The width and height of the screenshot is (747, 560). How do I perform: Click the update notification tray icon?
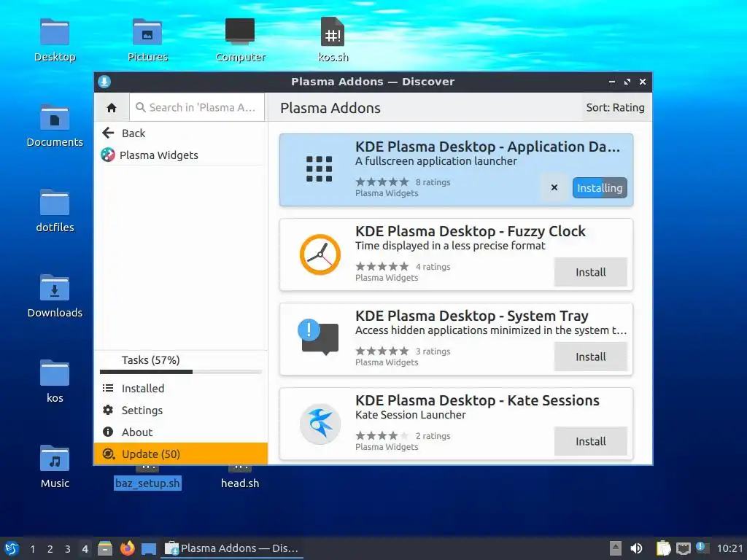[x=703, y=547]
